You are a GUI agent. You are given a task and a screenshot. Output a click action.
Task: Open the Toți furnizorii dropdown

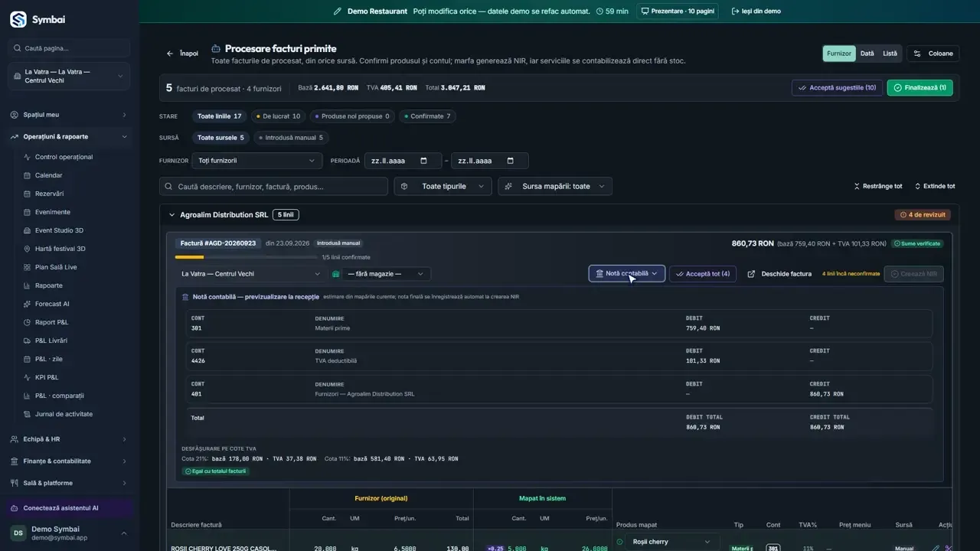[256, 161]
